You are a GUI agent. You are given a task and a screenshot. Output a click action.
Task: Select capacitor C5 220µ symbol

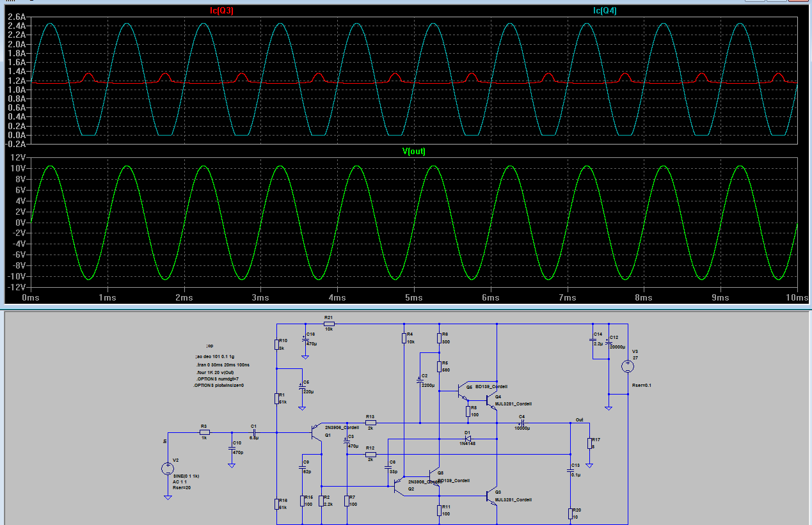pos(301,388)
